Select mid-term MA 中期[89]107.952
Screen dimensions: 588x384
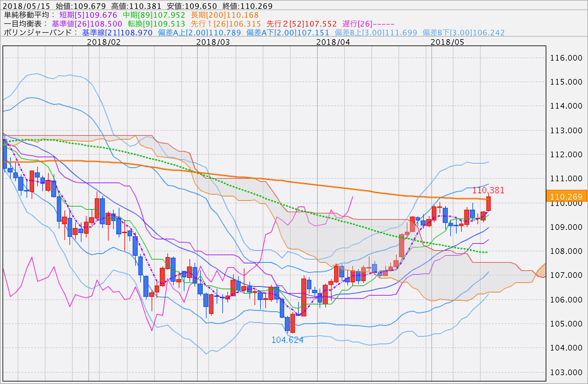click(x=154, y=15)
